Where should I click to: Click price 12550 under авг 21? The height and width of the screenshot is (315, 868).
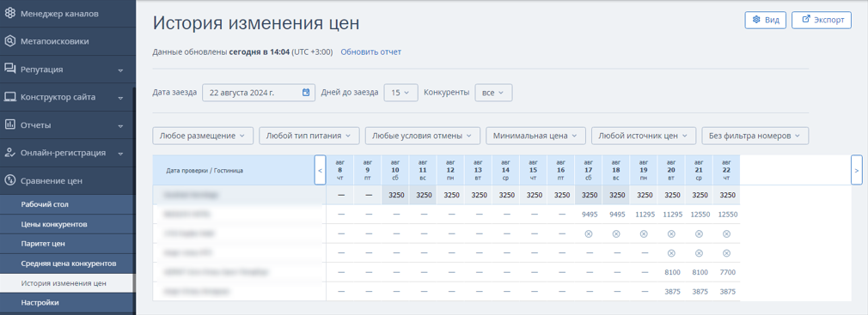[x=700, y=215]
